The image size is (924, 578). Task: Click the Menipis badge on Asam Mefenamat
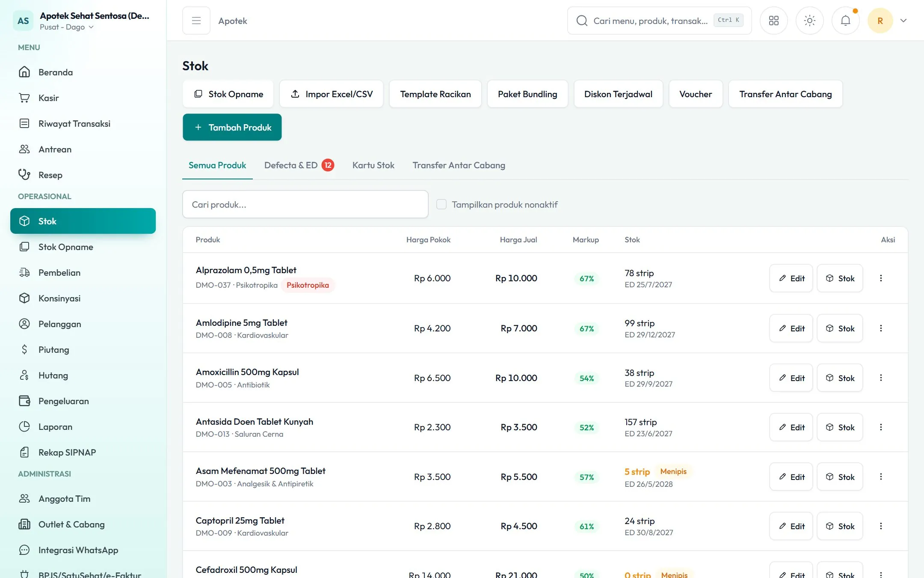(673, 471)
